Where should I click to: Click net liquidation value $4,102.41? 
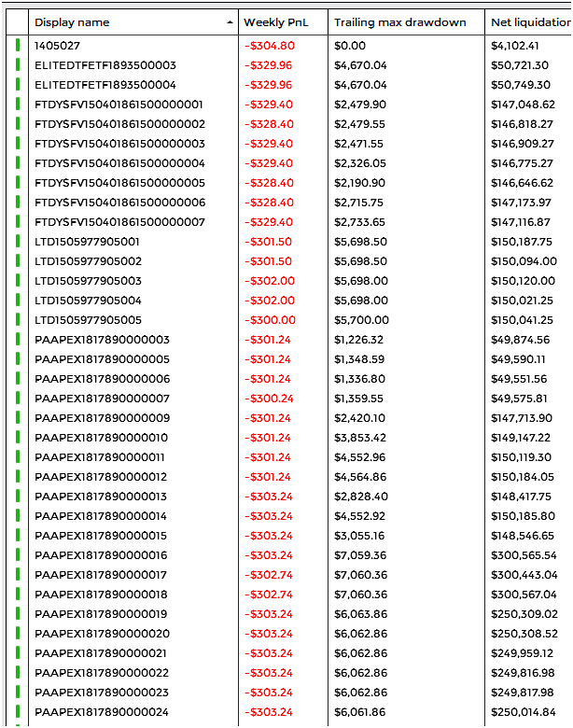(x=515, y=46)
